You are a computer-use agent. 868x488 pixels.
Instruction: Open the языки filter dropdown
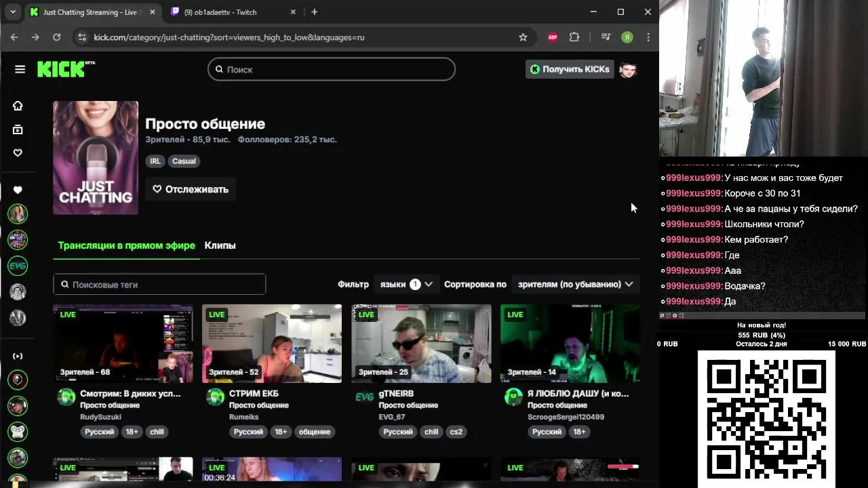coord(406,284)
